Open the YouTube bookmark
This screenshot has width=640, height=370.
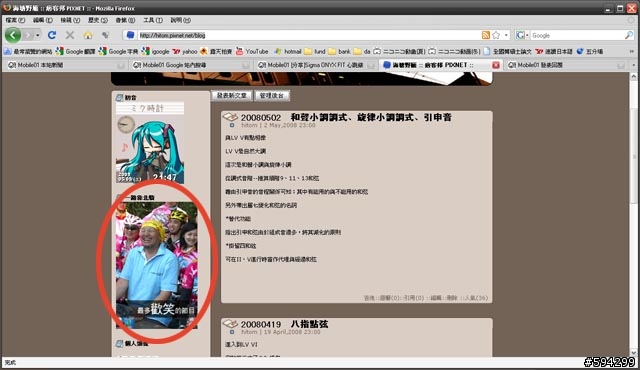(252, 51)
